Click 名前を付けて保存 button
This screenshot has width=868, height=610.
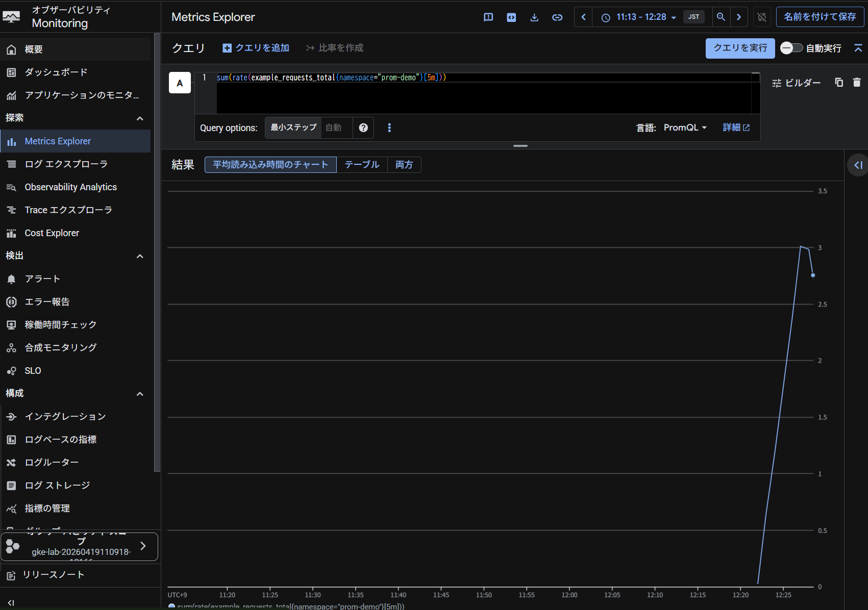[x=820, y=17]
